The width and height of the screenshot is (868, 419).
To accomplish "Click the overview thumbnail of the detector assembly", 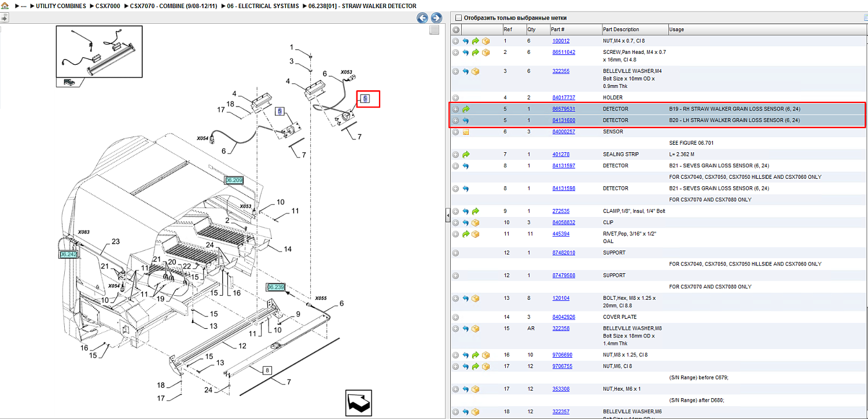I will (x=98, y=52).
